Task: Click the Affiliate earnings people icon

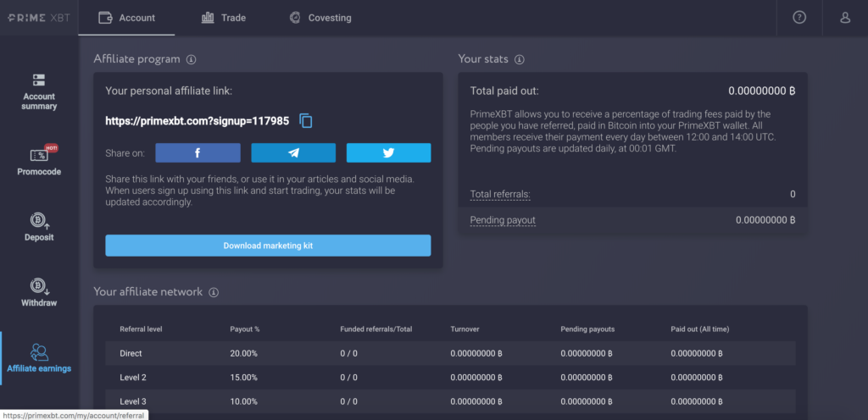Action: [x=39, y=352]
